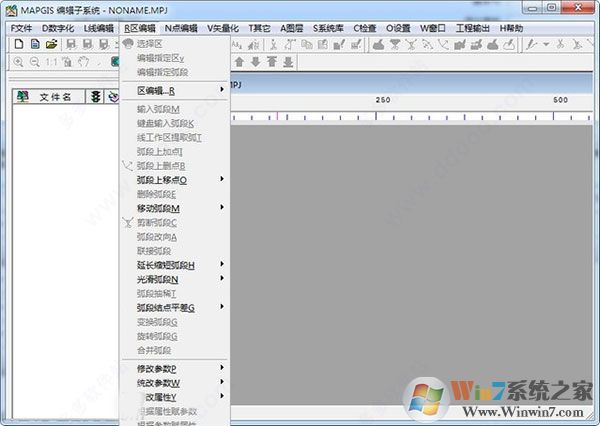Open the N点编辑 menu
The height and width of the screenshot is (426, 600).
(x=181, y=28)
